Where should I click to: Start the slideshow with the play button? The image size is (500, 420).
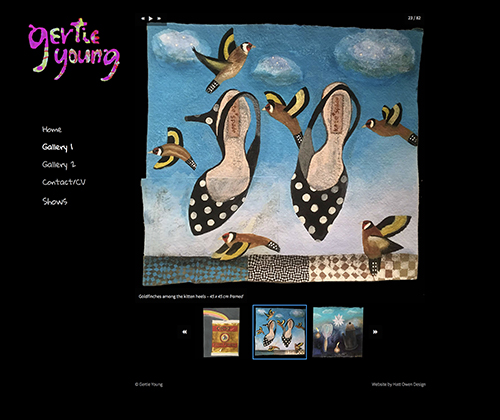pos(151,19)
